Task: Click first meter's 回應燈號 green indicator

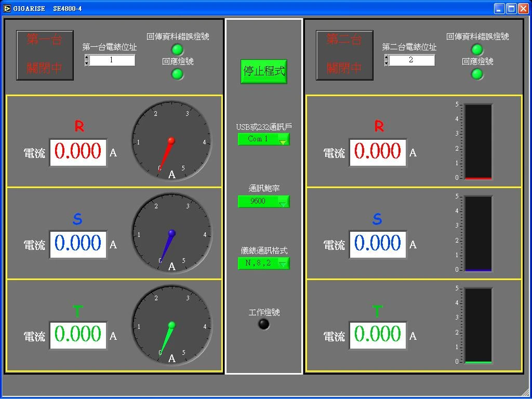Action: click(177, 74)
